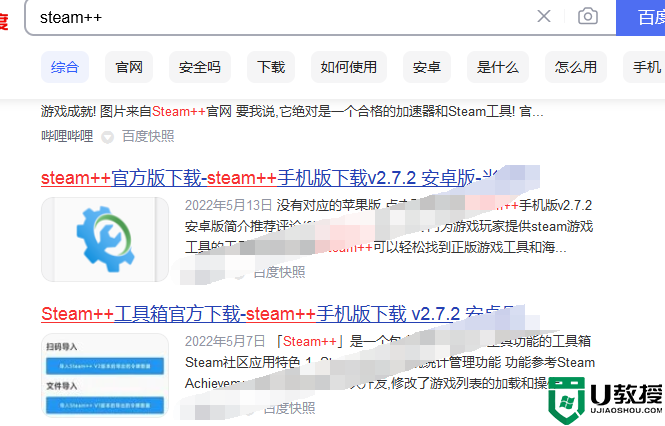The image size is (665, 426).
Task: Select the 是什么 filter tab
Action: 497,67
